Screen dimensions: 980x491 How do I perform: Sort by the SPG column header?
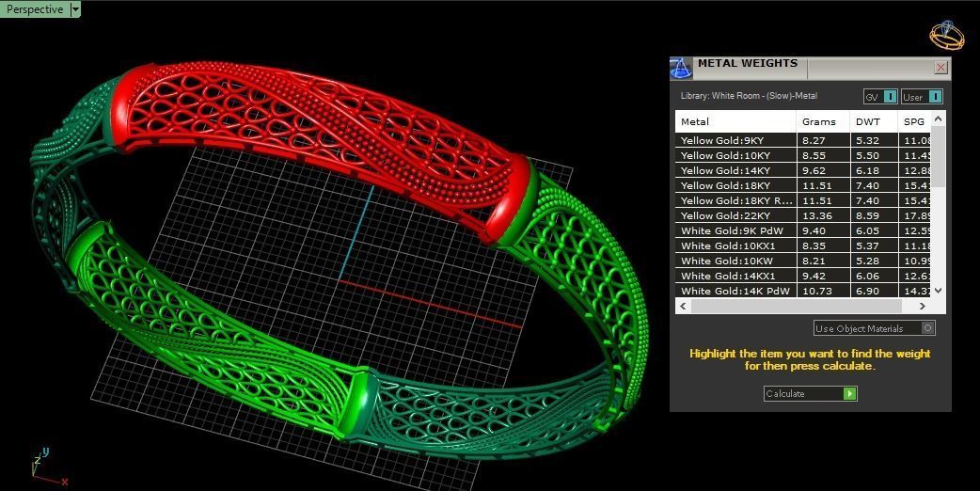pyautogui.click(x=914, y=122)
